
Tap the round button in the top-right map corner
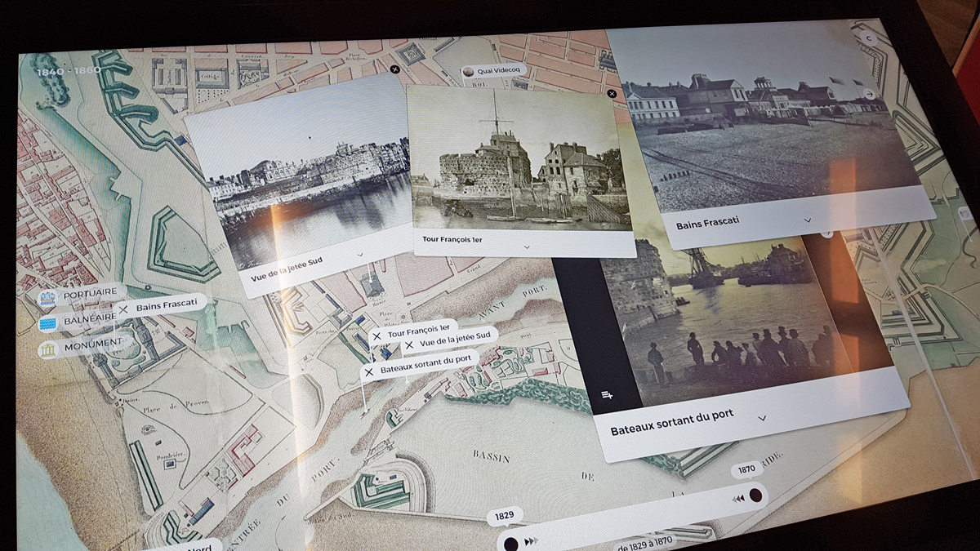click(869, 38)
